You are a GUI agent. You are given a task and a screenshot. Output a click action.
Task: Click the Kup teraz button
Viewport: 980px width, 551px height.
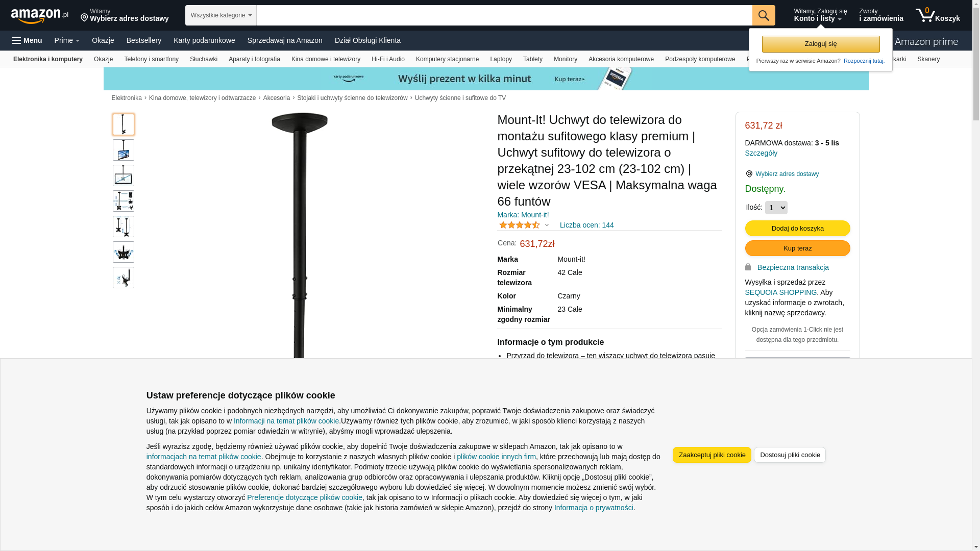point(797,248)
